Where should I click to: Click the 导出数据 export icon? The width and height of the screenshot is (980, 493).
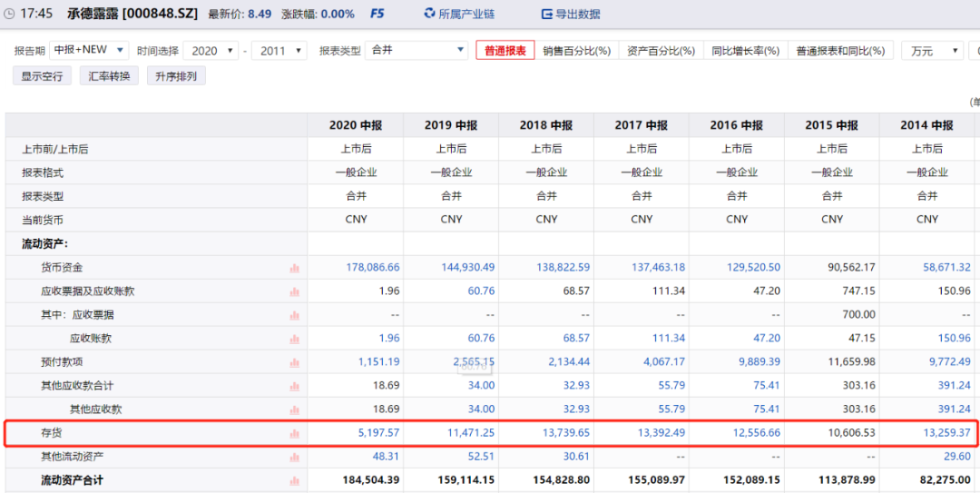546,15
